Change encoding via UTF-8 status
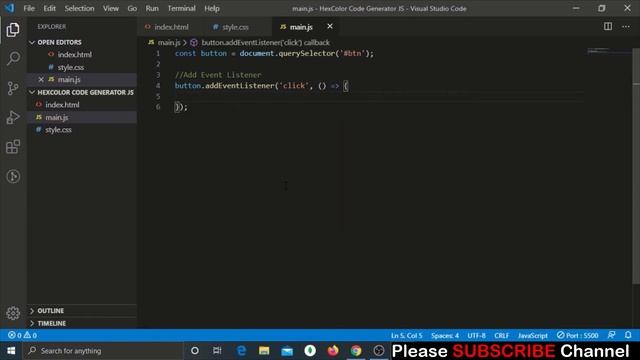 pyautogui.click(x=476, y=336)
